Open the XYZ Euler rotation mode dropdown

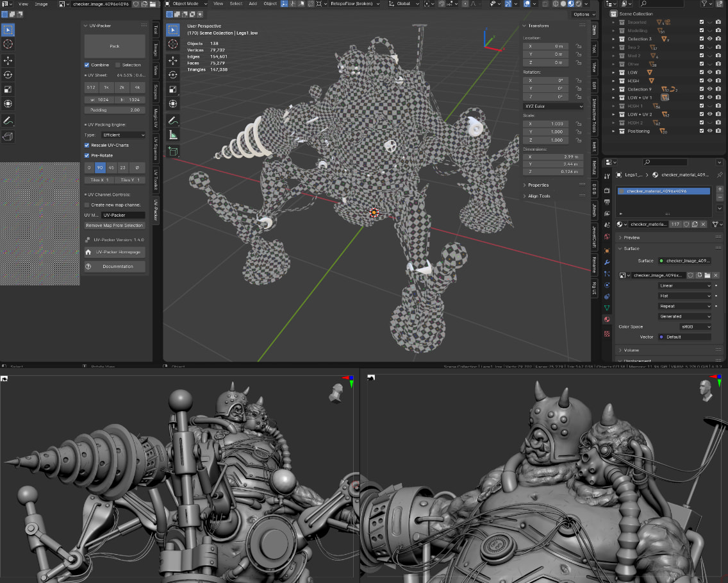(554, 106)
